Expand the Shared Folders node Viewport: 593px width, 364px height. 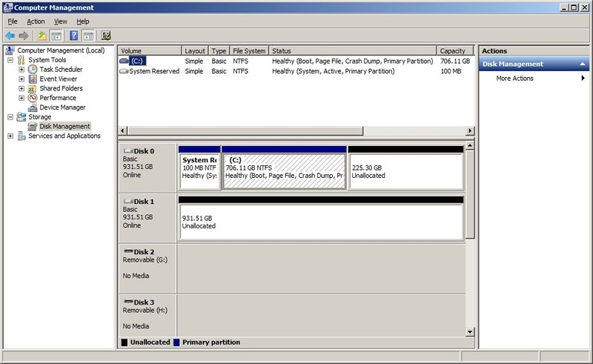(x=21, y=88)
